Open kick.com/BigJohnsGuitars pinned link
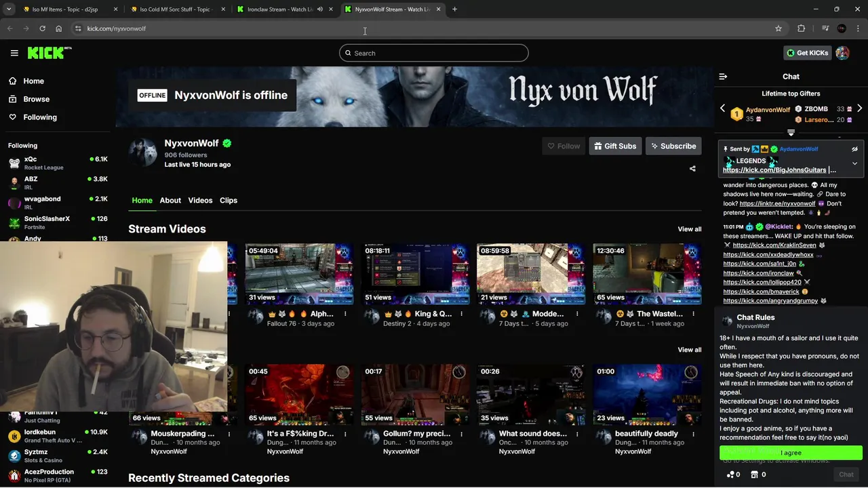The width and height of the screenshot is (868, 488). coord(774,170)
